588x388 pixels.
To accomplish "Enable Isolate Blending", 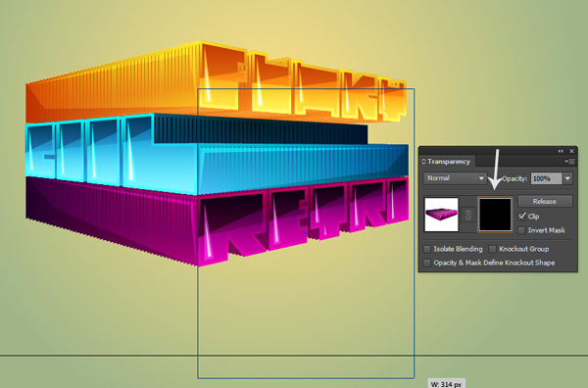I will point(426,249).
